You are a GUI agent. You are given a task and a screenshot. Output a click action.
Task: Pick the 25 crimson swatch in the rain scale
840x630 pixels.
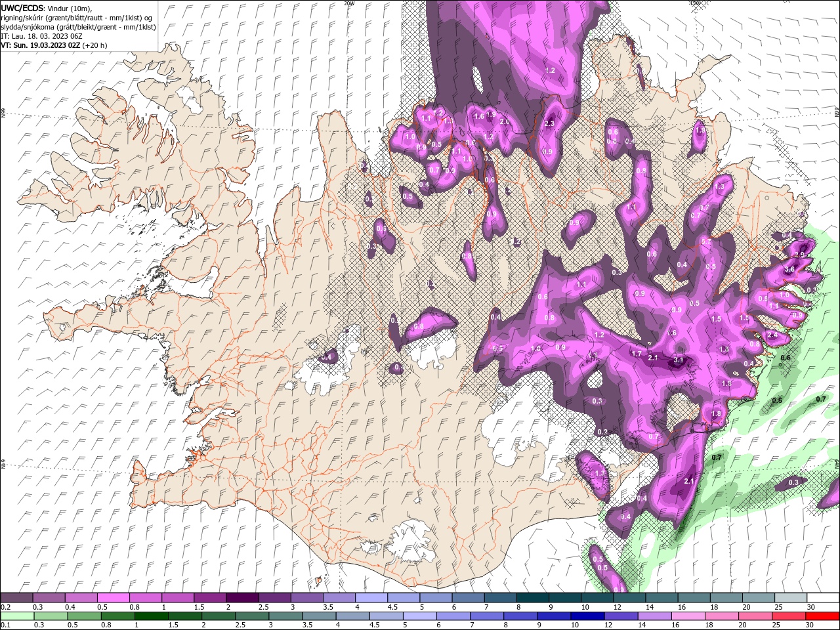pyautogui.click(x=788, y=616)
